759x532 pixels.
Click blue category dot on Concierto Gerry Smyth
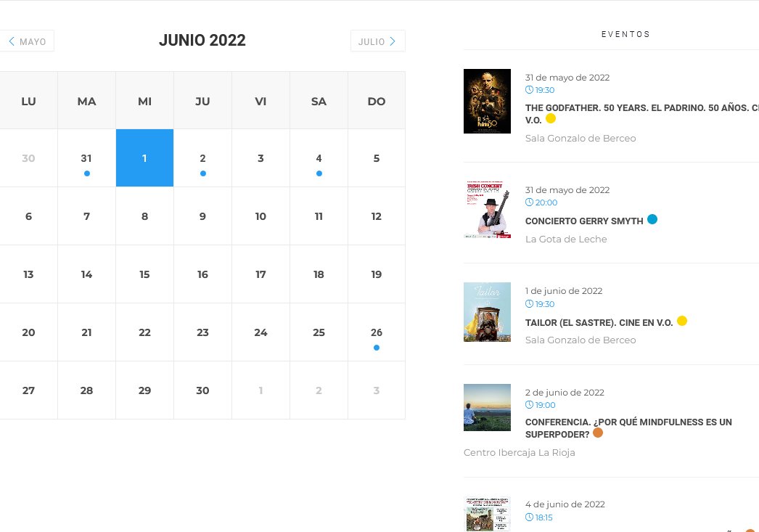point(652,219)
